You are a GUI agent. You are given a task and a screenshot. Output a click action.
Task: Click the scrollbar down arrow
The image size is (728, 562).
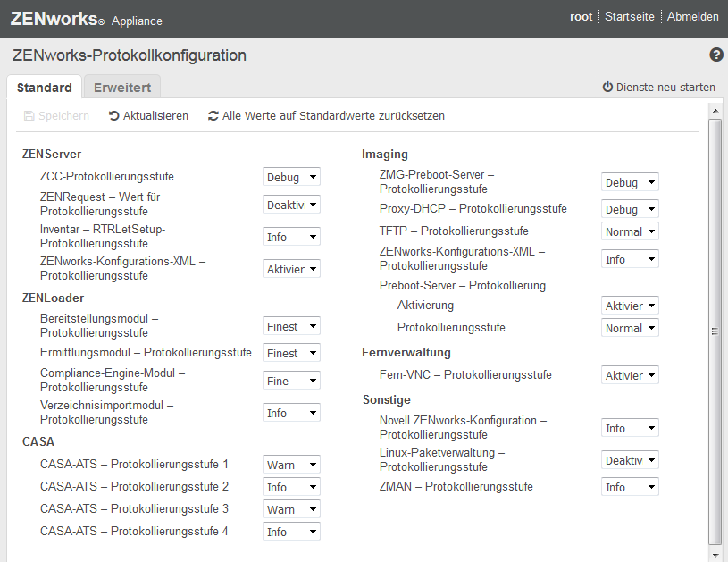pos(715,554)
